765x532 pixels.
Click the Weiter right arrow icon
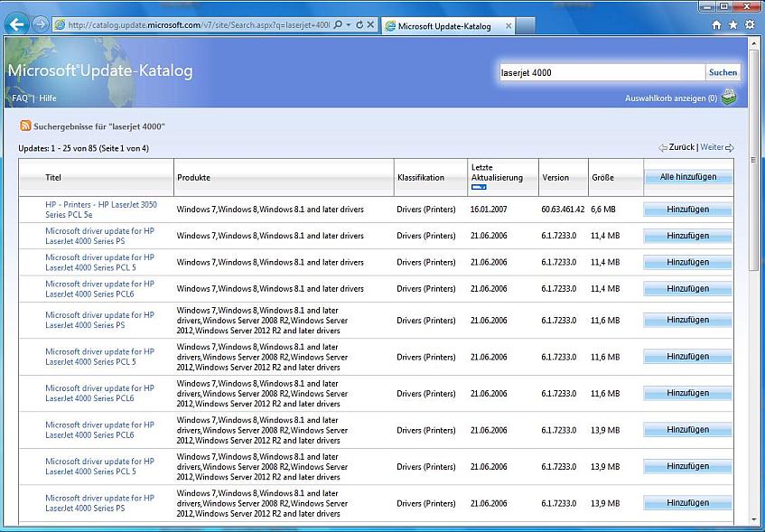[730, 147]
